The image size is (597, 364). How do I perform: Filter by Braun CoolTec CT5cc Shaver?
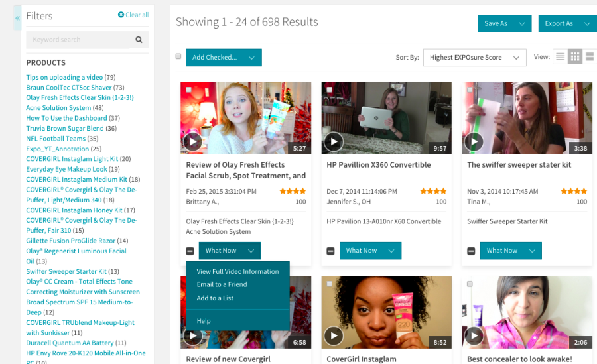68,88
